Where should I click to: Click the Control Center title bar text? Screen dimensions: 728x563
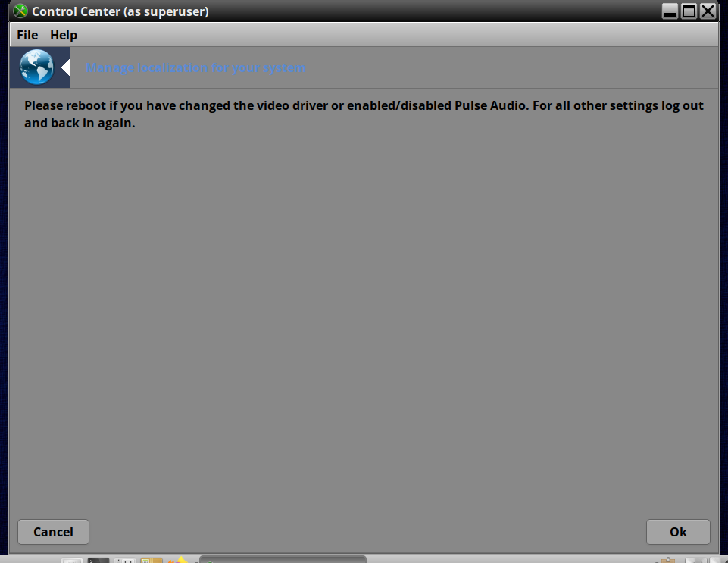tap(120, 11)
